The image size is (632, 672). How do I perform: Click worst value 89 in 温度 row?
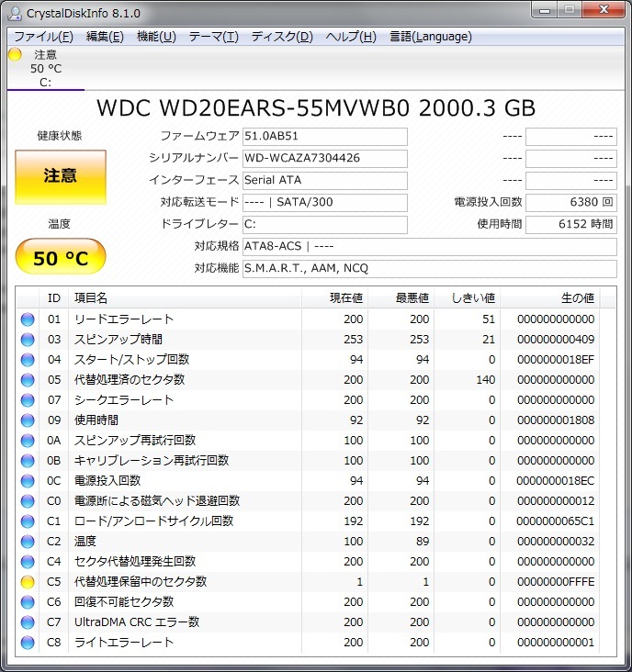pyautogui.click(x=423, y=542)
